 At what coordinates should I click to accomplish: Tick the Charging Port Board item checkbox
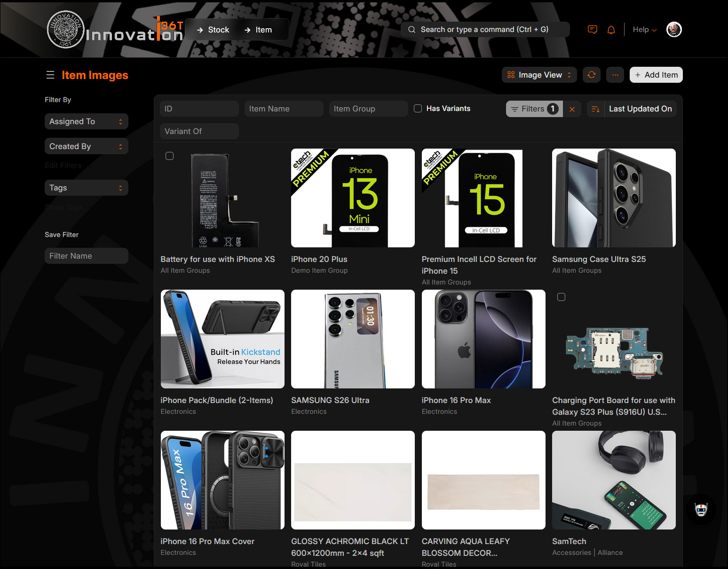tap(561, 297)
